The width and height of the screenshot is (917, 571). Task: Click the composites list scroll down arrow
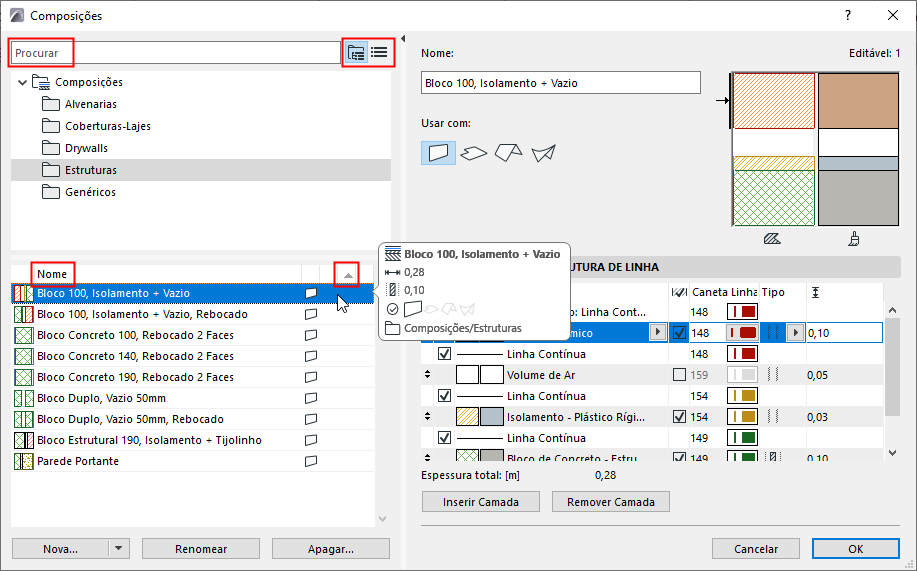[382, 518]
